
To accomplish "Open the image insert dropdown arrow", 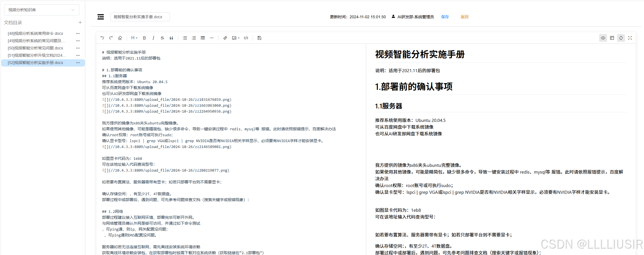I will pyautogui.click(x=238, y=38).
